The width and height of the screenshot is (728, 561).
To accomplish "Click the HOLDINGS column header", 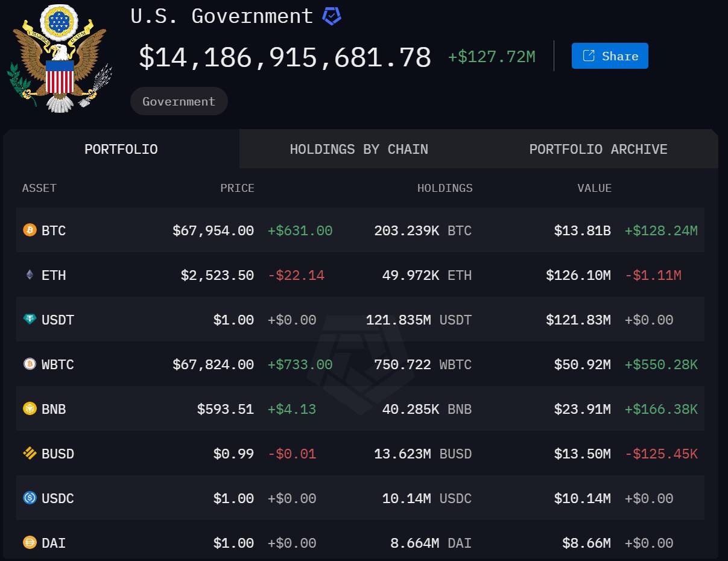I will 445,188.
